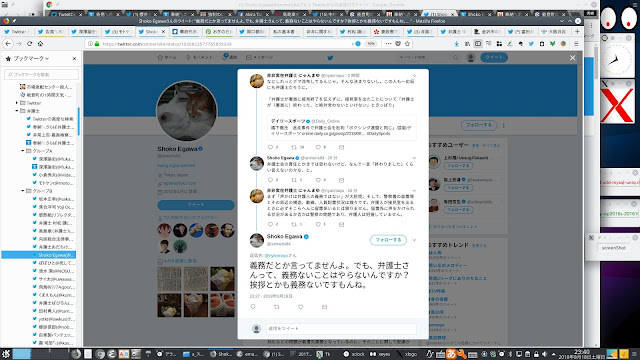Switch to the first Twitter tab in Firefox
The image size is (640, 360).
tap(16, 31)
